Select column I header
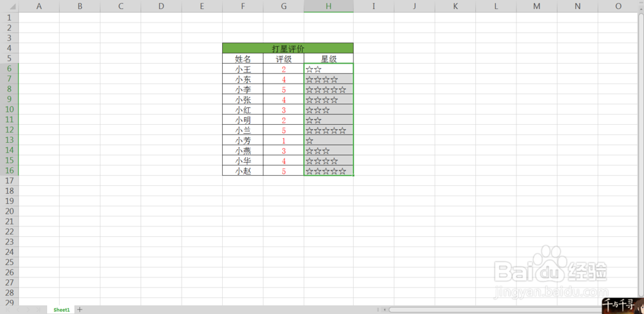 374,6
